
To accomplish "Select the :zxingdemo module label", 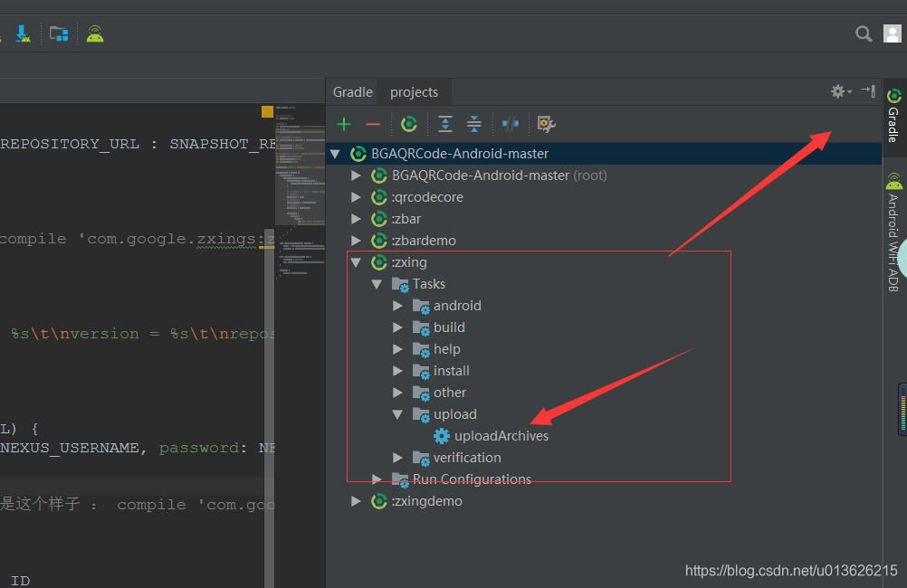I will click(427, 501).
